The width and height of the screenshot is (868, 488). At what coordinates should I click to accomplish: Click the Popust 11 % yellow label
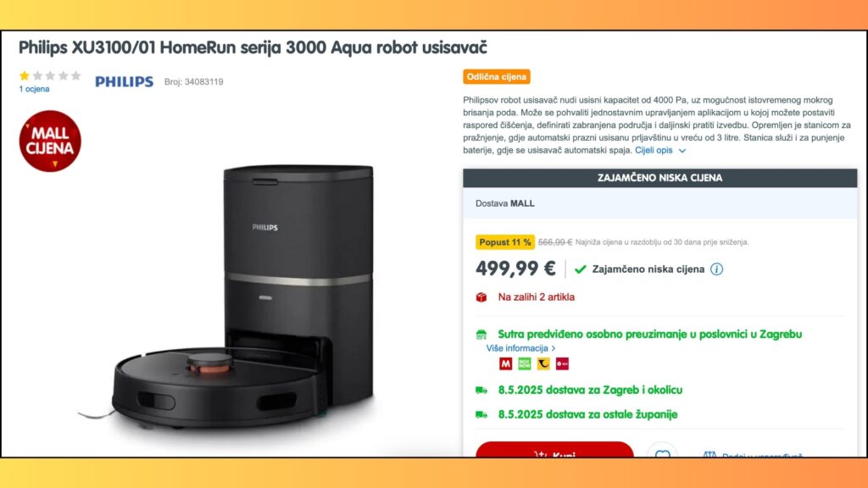tap(505, 242)
